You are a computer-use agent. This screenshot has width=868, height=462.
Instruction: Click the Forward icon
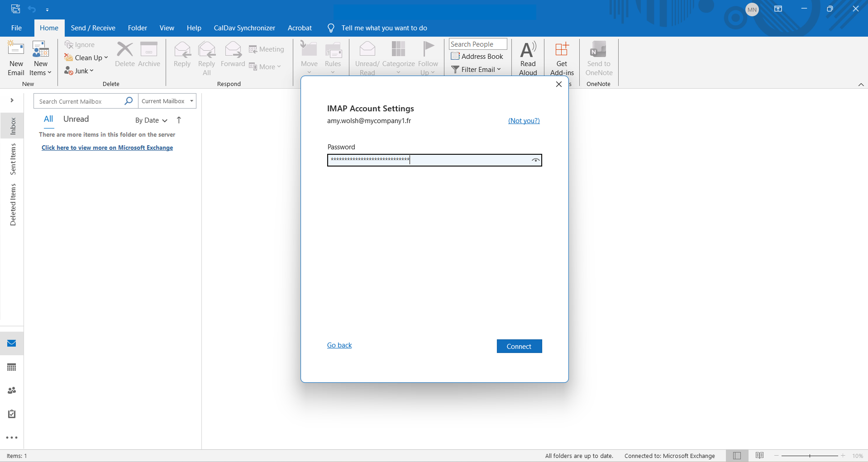(x=233, y=49)
